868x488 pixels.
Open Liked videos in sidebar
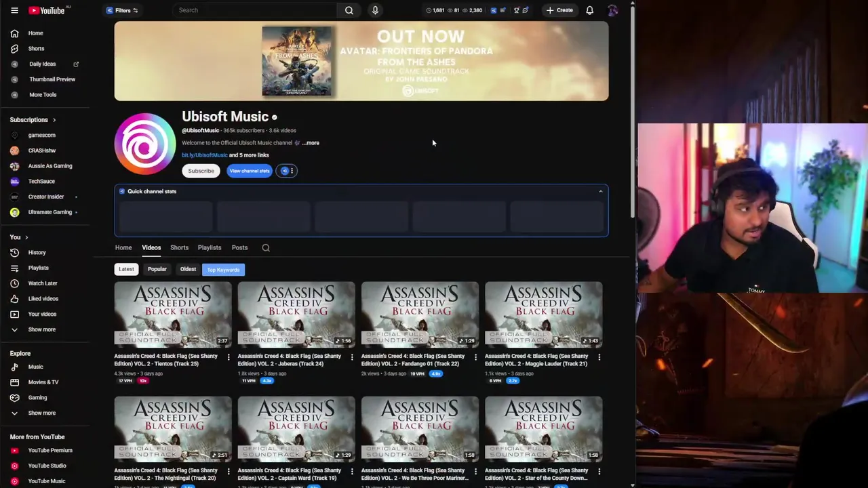pos(45,299)
